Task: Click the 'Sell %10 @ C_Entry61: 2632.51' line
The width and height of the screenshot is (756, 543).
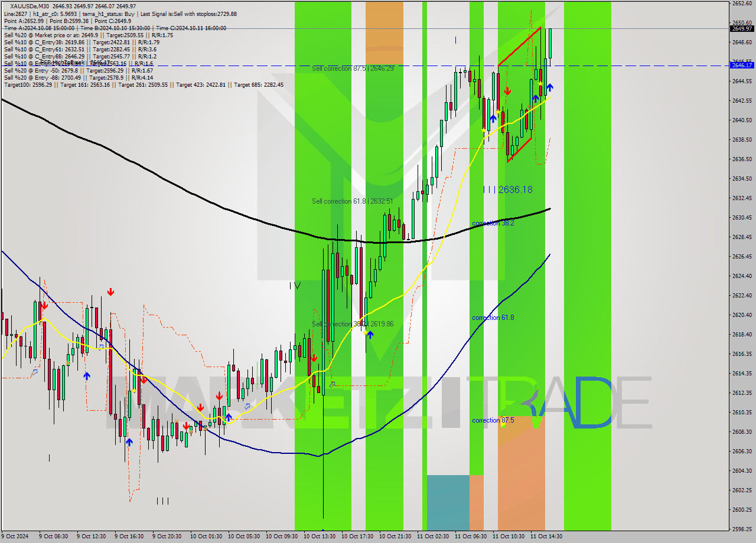Action: (x=80, y=49)
